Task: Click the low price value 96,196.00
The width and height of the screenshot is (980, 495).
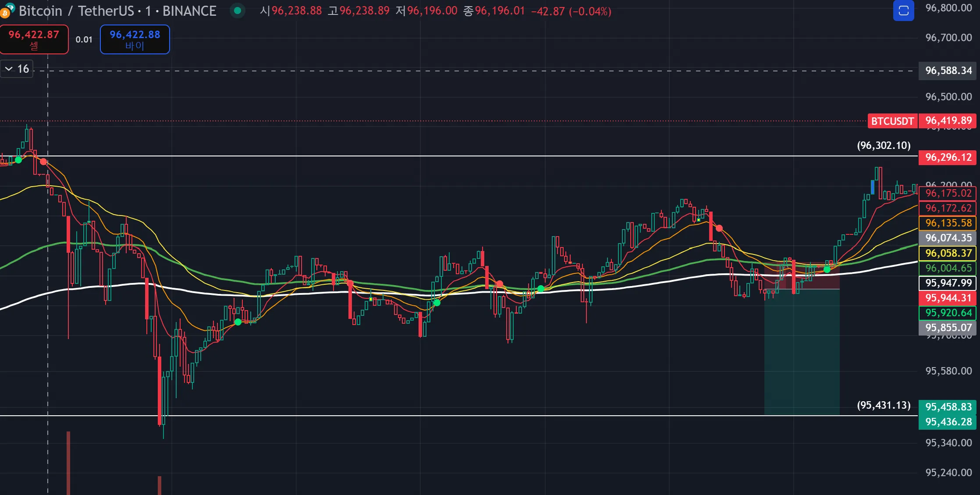Action: click(x=433, y=11)
